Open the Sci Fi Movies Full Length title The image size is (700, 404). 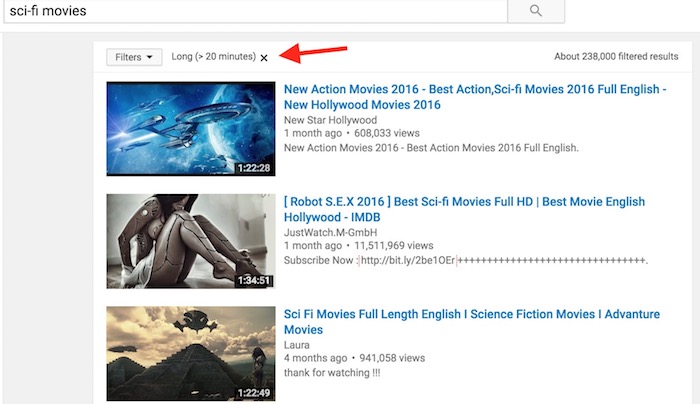pos(472,322)
